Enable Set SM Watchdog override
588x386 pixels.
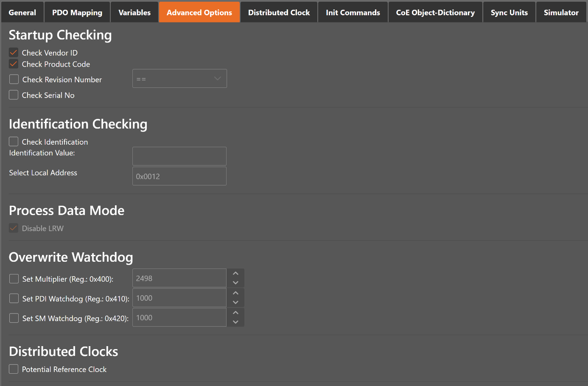[14, 318]
